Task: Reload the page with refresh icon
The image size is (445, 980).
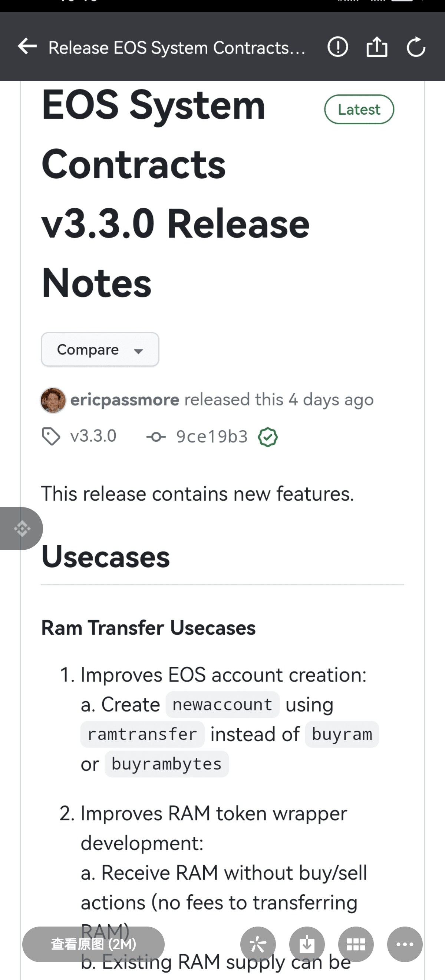Action: 416,47
